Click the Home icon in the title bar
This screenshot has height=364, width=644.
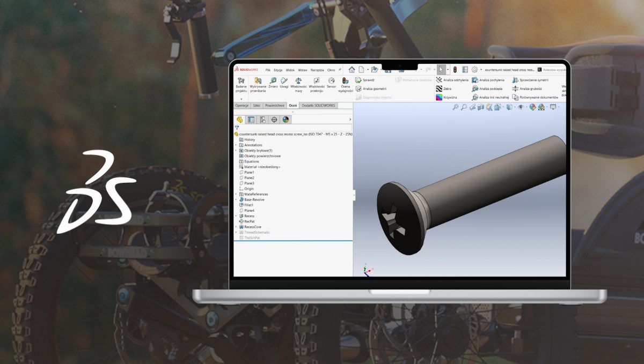point(352,70)
